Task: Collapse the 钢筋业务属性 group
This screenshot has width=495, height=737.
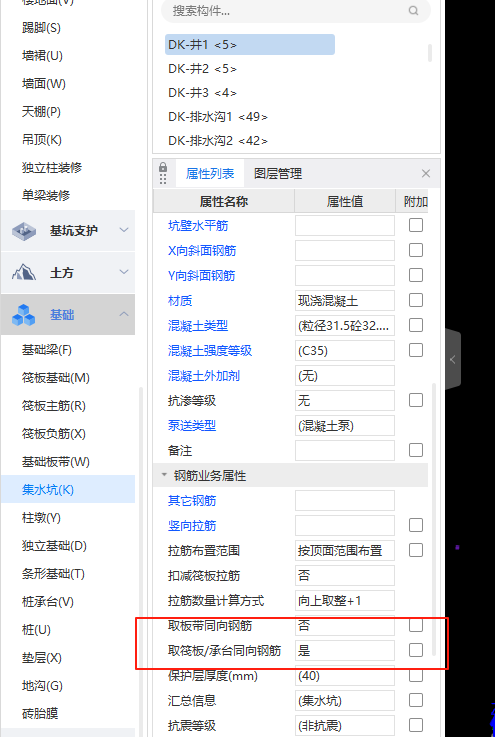Action: pyautogui.click(x=164, y=475)
